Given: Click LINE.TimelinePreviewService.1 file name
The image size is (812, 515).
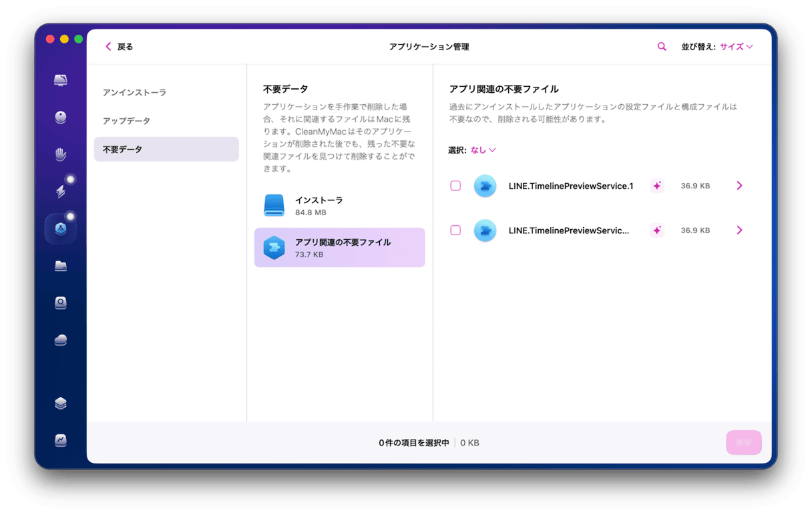Looking at the screenshot, I should (571, 186).
